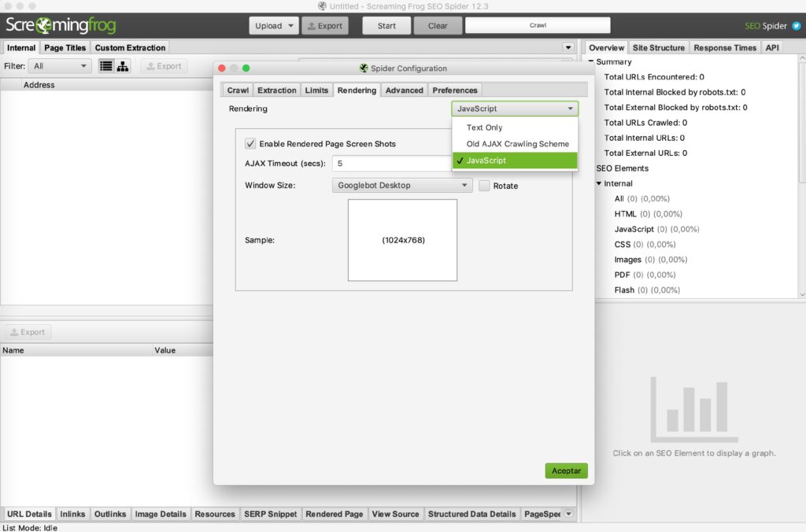Select the JavaScript row under Internal
Viewport: 806px width, 532px height.
pos(656,229)
